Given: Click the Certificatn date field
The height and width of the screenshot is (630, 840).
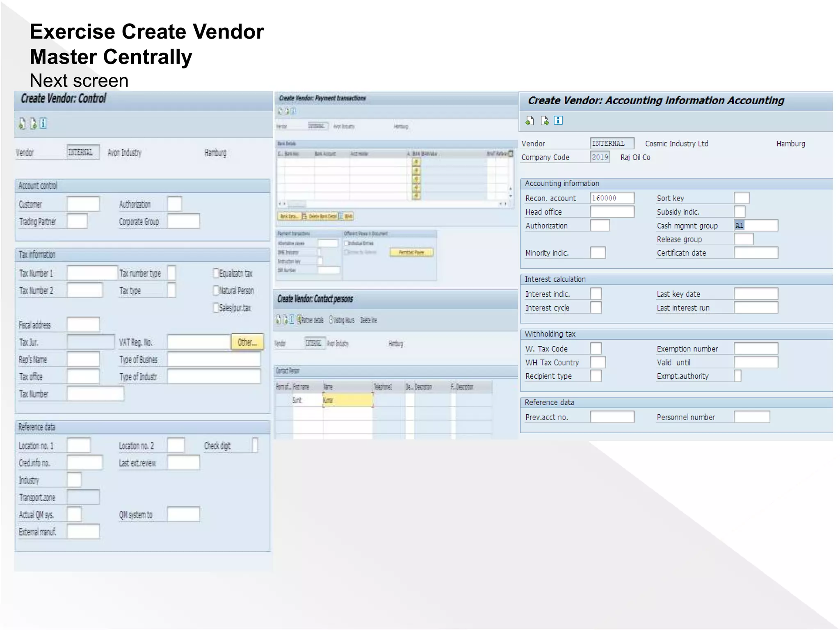Looking at the screenshot, I should (x=756, y=253).
